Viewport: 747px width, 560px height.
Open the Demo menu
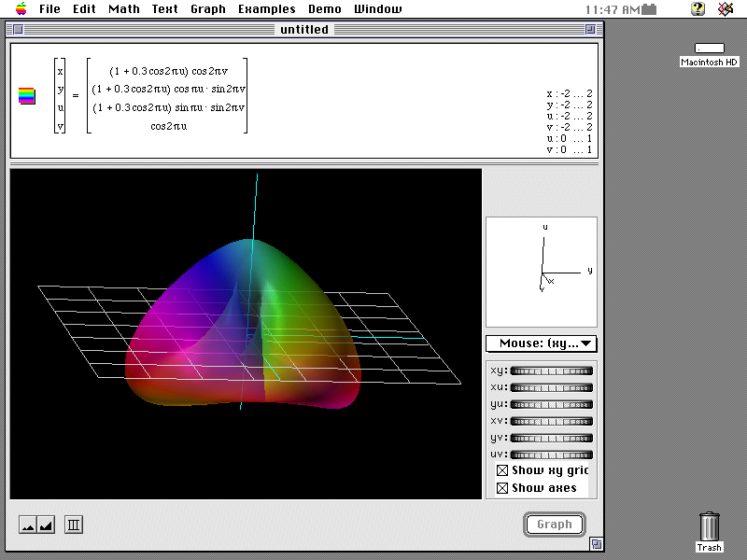tap(324, 8)
